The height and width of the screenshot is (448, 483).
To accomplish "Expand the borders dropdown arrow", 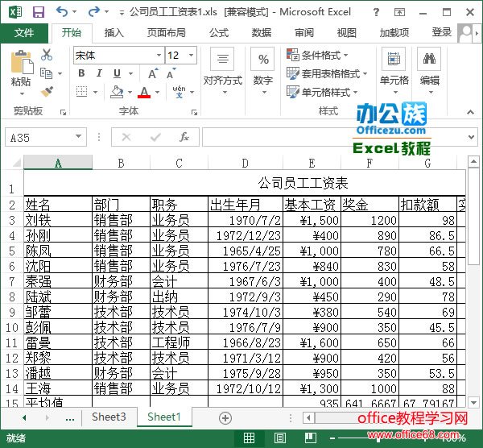I will (x=95, y=92).
